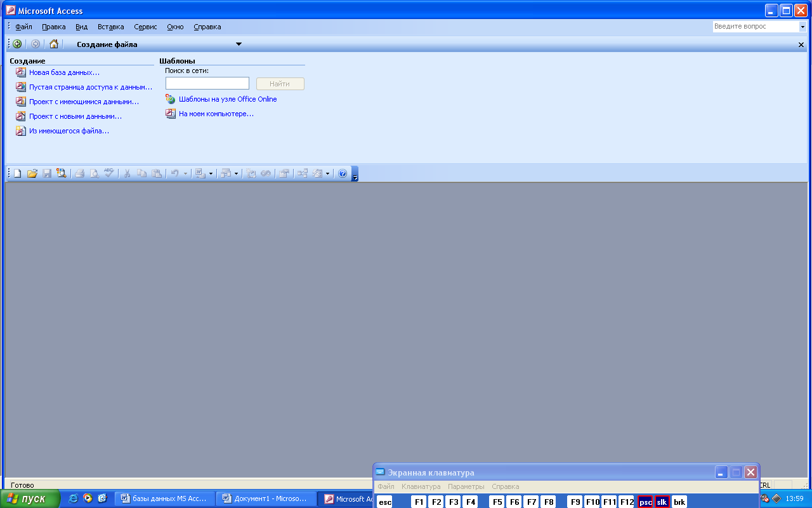Click the File Search toolbar icon

(62, 173)
